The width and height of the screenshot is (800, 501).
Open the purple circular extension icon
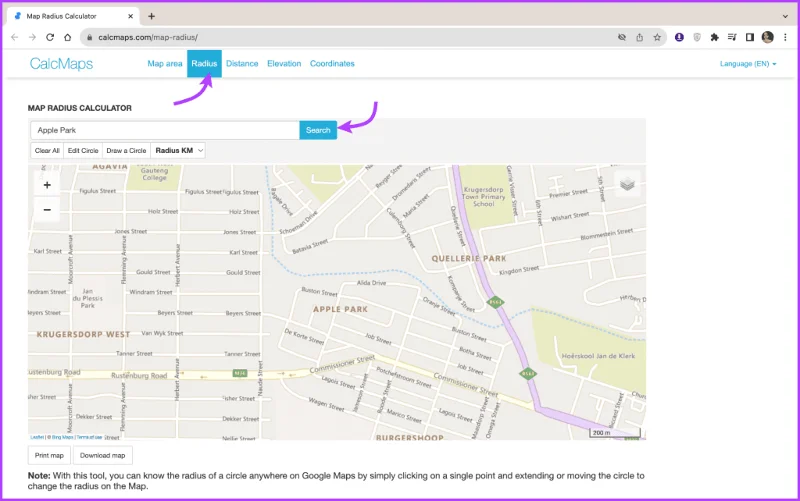point(679,37)
